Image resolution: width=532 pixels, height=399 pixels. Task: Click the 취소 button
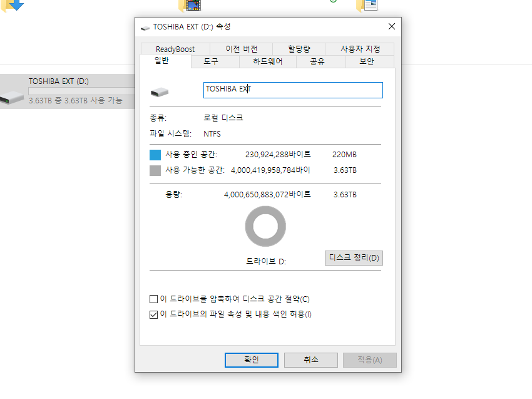point(311,360)
